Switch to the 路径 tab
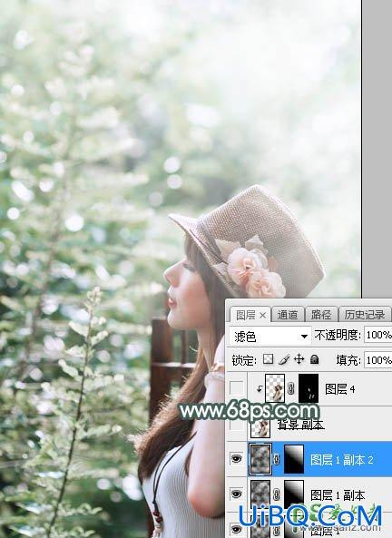Screen dimensions: 392x538 pos(321,315)
